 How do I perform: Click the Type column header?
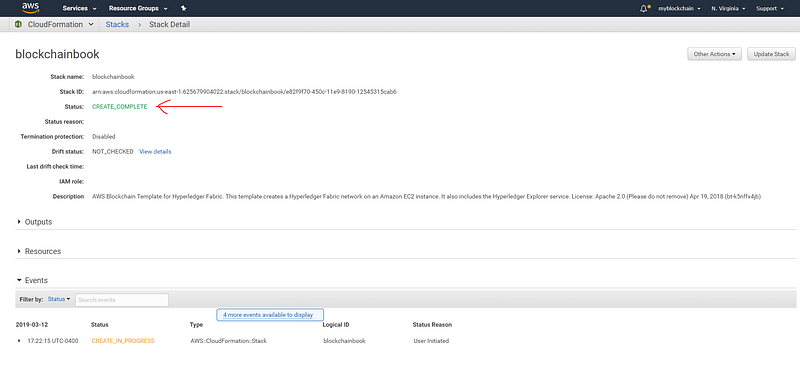196,325
